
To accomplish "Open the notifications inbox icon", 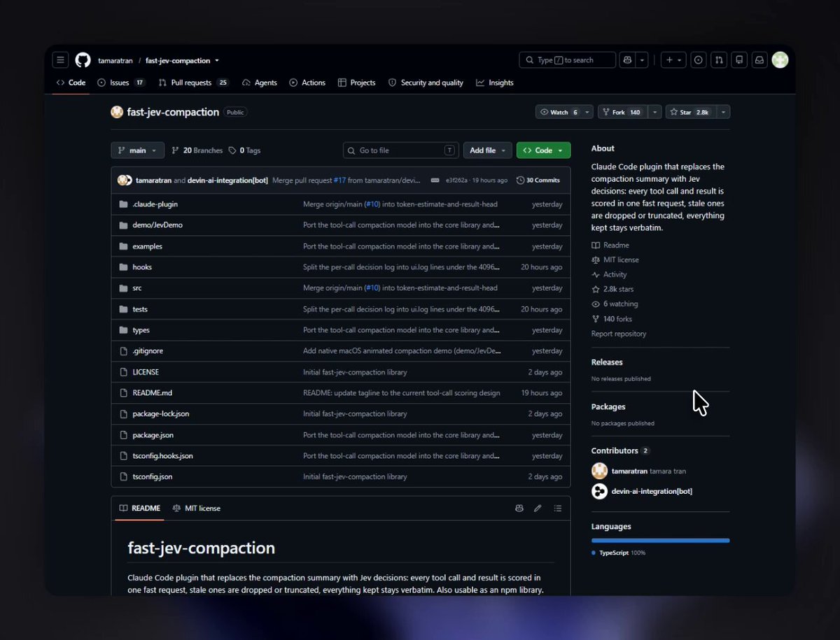I will click(x=759, y=60).
